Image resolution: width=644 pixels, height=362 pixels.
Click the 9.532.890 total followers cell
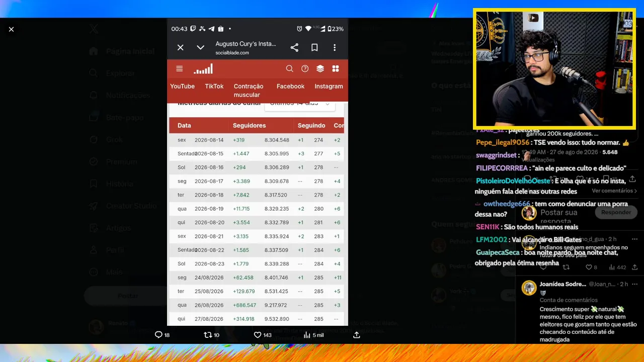[x=277, y=319]
